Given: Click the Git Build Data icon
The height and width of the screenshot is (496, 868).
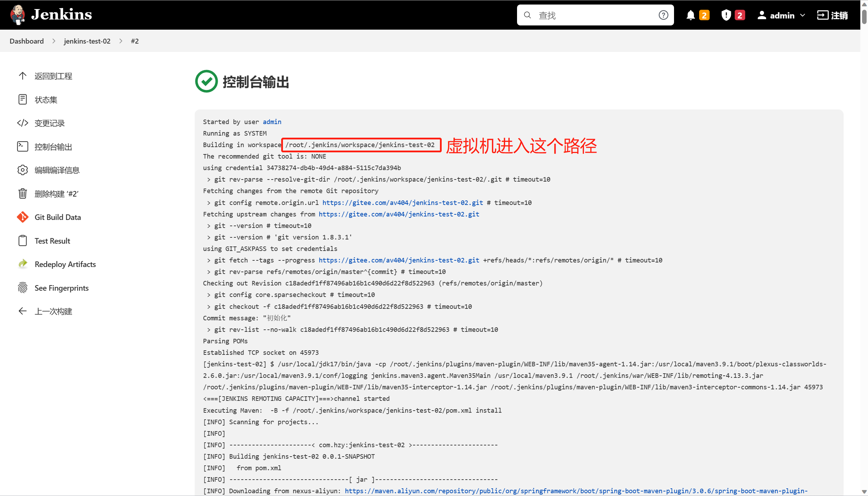Looking at the screenshot, I should (23, 217).
